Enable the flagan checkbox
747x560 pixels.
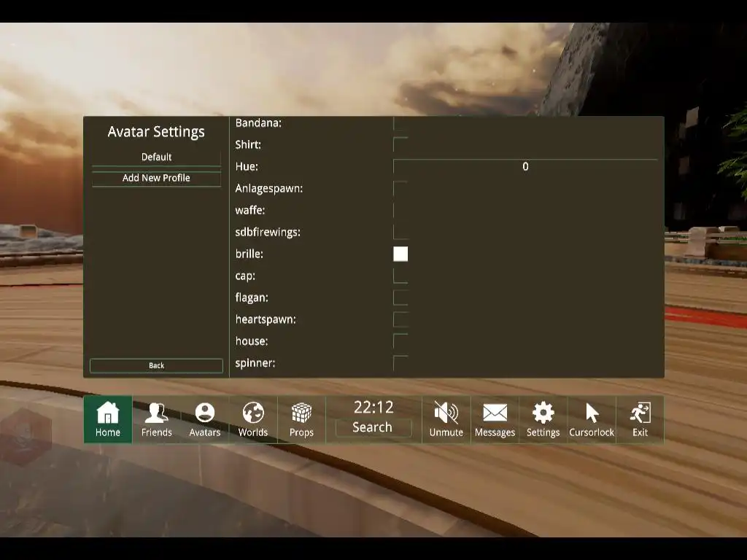pos(400,297)
